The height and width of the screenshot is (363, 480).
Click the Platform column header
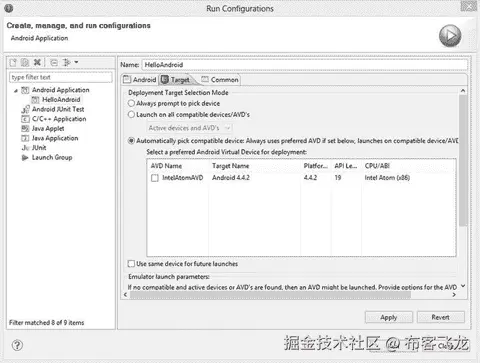pos(316,166)
